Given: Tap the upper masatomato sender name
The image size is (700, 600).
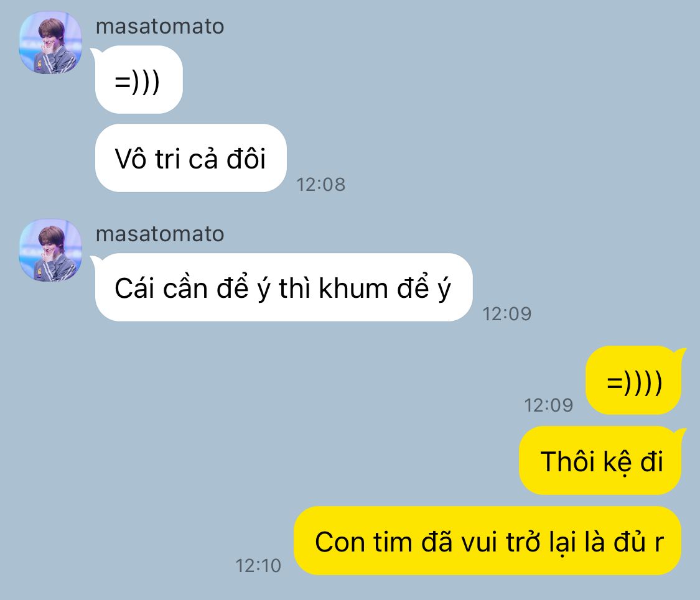Looking at the screenshot, I should [160, 26].
